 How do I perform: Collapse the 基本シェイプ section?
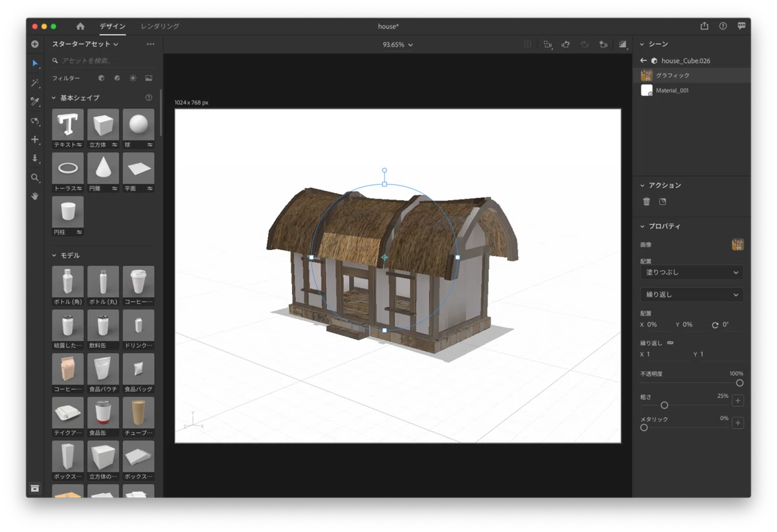(x=54, y=98)
